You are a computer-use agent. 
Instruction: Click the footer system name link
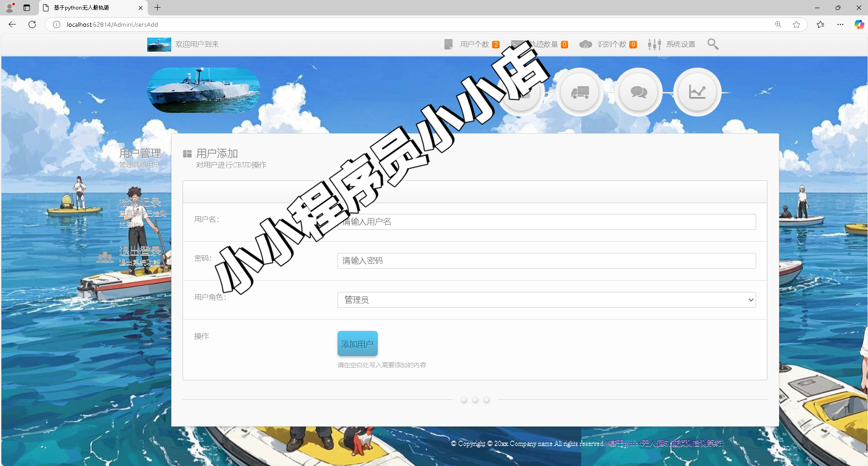tap(663, 443)
